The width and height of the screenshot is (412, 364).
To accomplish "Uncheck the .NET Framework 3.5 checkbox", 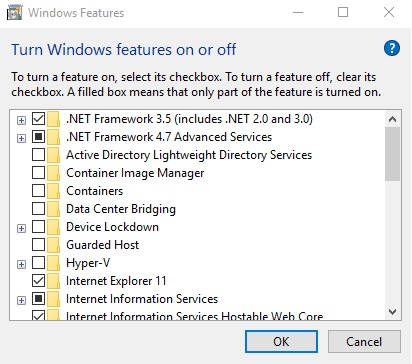I will point(38,119).
